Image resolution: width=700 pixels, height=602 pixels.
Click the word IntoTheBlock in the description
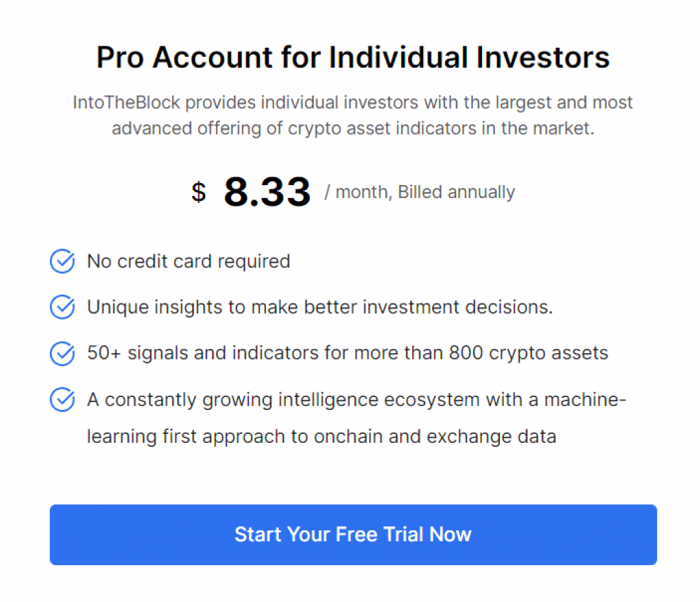click(126, 102)
